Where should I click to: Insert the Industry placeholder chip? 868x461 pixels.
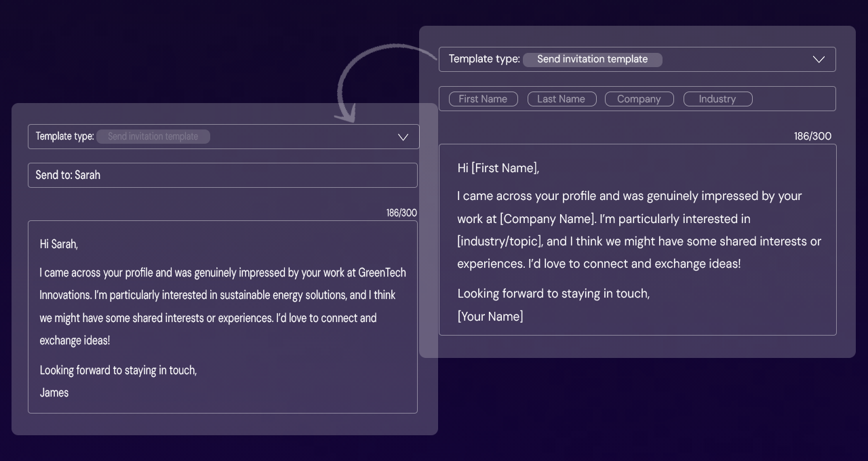[x=717, y=98]
